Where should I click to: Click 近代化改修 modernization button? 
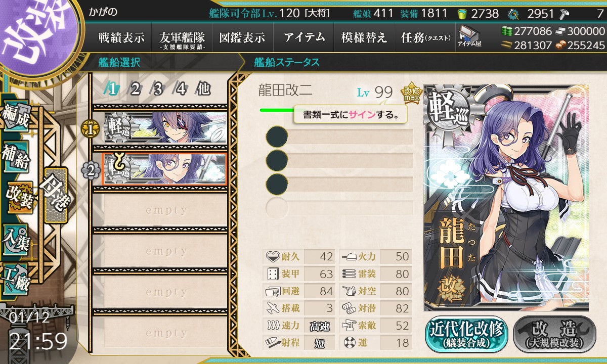pyautogui.click(x=466, y=334)
